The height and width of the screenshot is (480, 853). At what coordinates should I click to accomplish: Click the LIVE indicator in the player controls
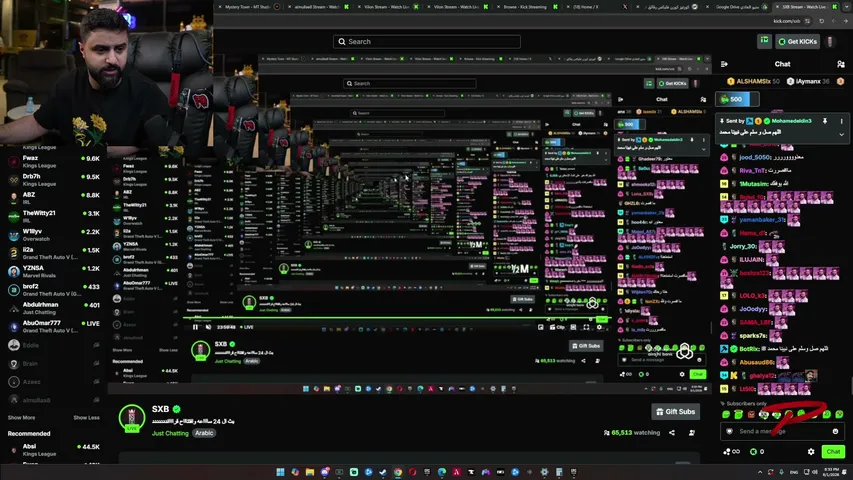247,327
